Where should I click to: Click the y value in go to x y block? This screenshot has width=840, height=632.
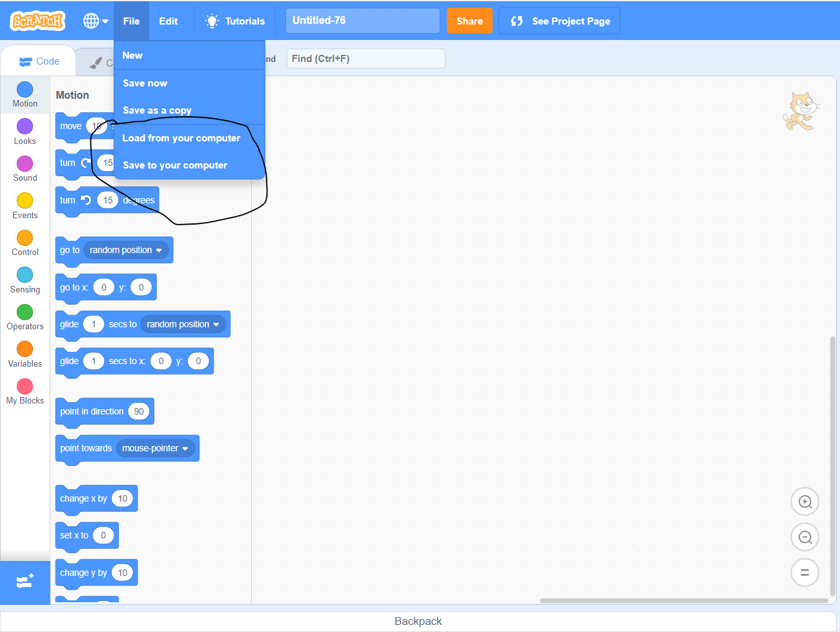(141, 287)
